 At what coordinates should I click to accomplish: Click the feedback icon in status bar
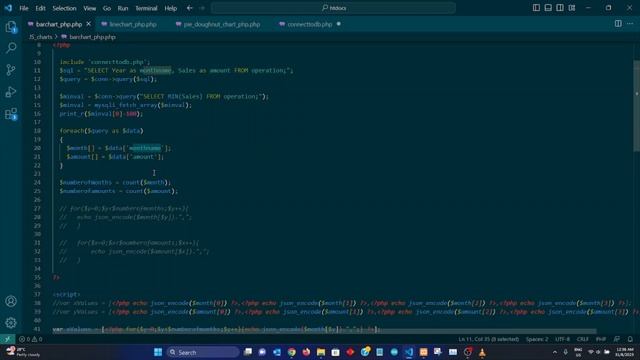[617, 339]
